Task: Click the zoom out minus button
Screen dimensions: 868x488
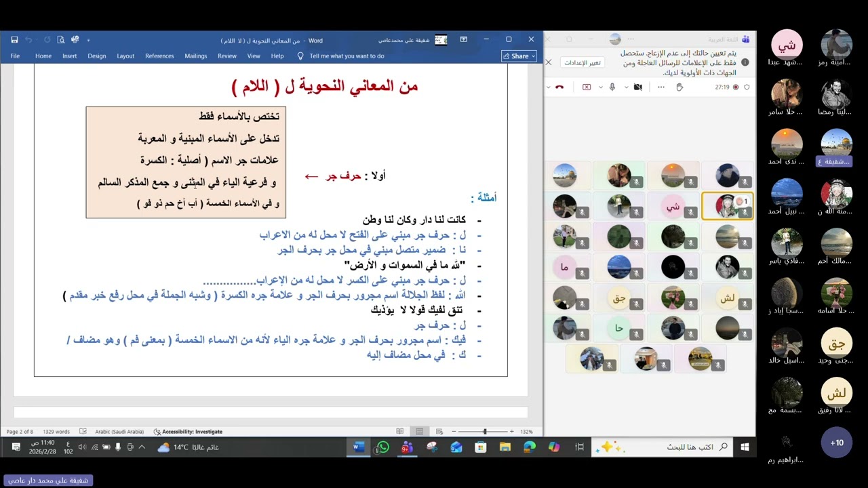Action: [453, 431]
